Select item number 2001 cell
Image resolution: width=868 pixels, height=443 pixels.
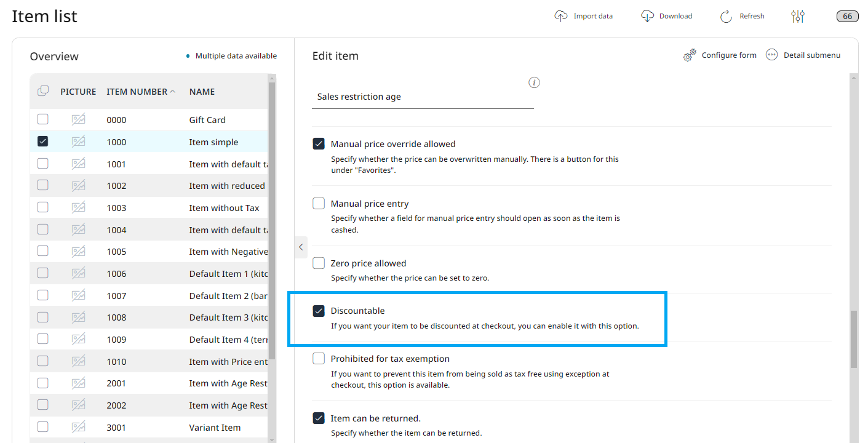pos(116,383)
